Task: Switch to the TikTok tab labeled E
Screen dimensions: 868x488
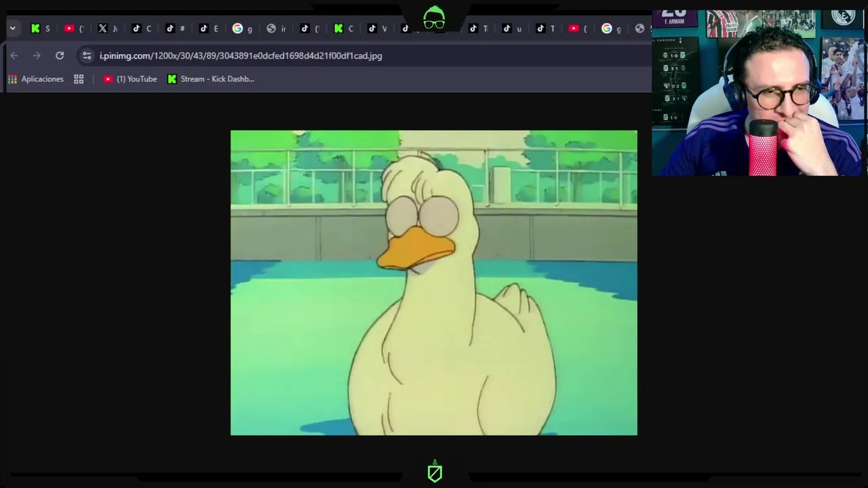Action: coord(209,28)
